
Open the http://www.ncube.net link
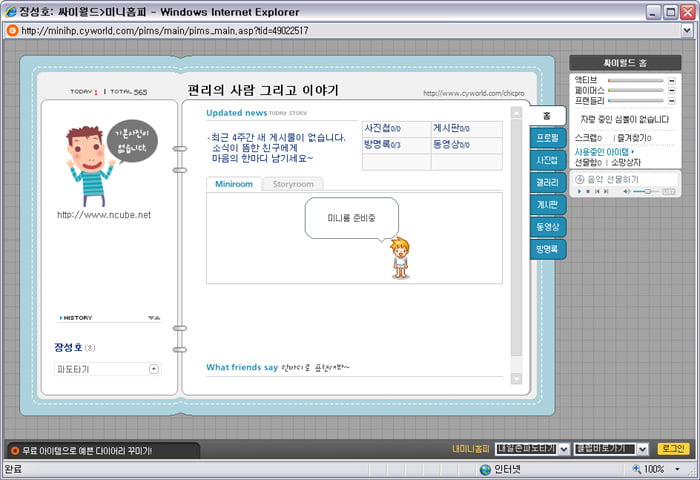[x=104, y=215]
